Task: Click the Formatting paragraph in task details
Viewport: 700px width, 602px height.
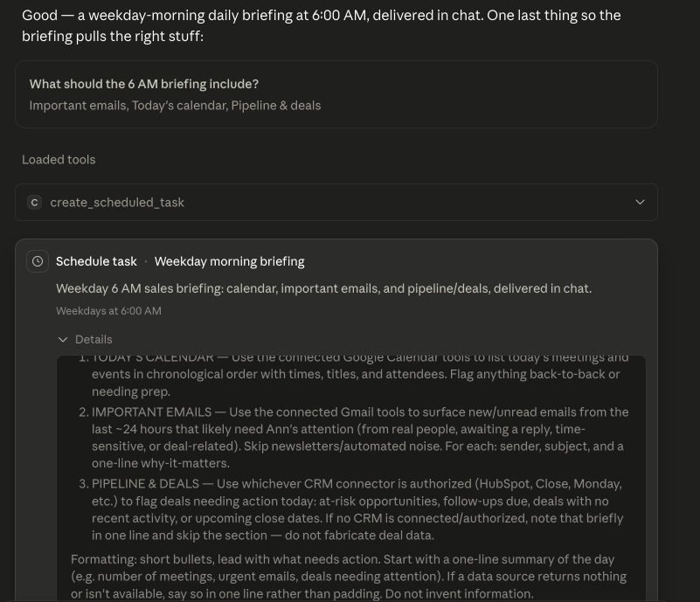Action: (x=349, y=576)
